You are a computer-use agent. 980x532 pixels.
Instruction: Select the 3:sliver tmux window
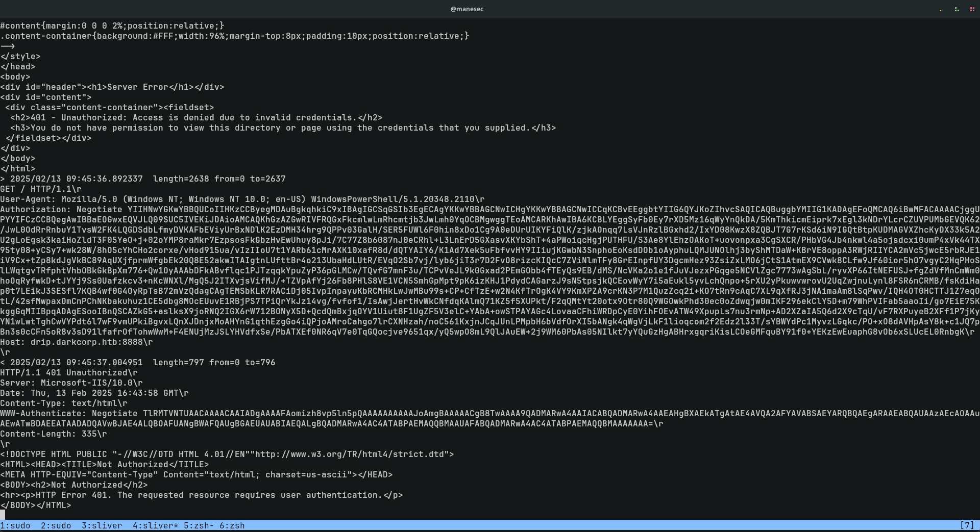102,525
